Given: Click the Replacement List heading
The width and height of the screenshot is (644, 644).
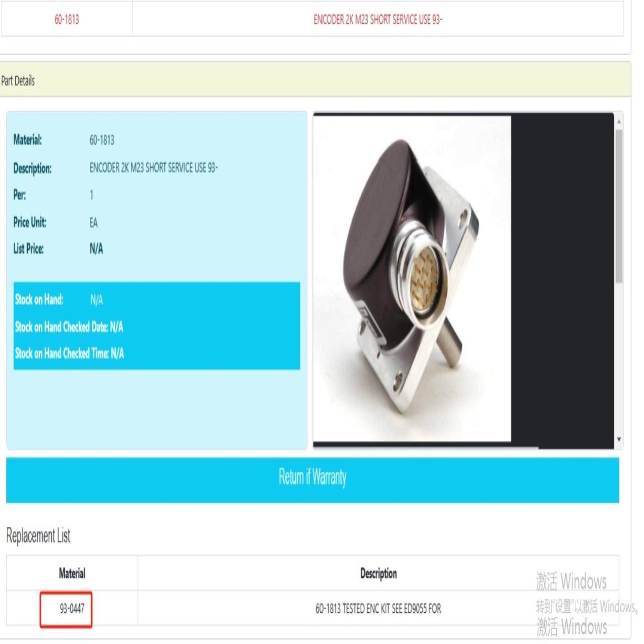Looking at the screenshot, I should point(38,535).
